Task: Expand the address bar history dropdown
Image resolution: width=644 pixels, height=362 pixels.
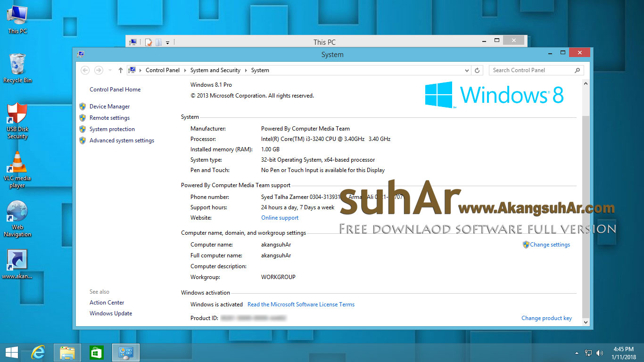Action: [467, 70]
